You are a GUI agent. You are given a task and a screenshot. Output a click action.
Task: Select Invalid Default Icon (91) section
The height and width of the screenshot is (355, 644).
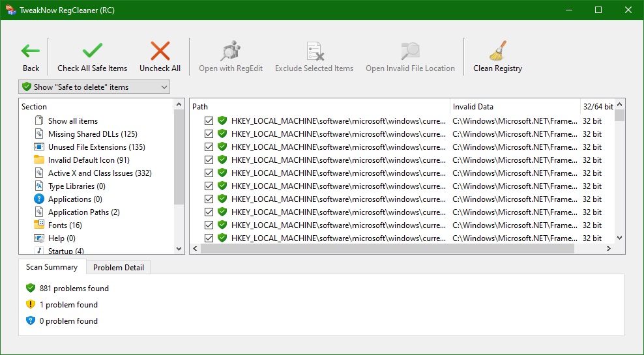click(89, 160)
